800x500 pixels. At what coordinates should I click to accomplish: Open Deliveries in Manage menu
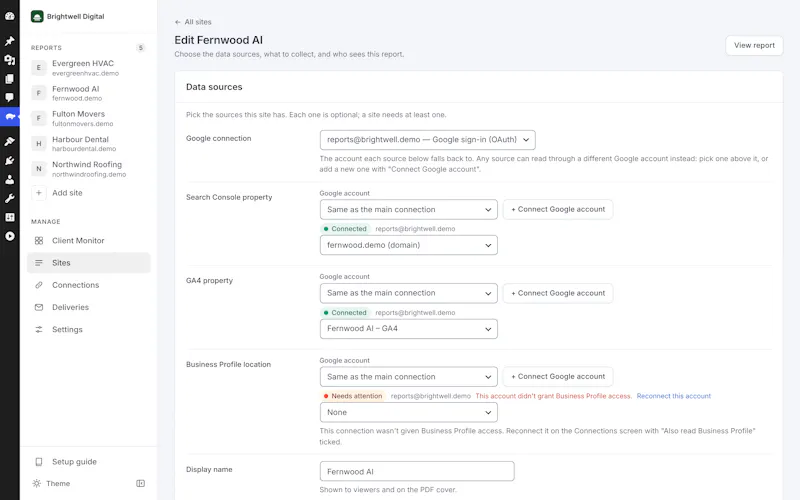coord(89,307)
